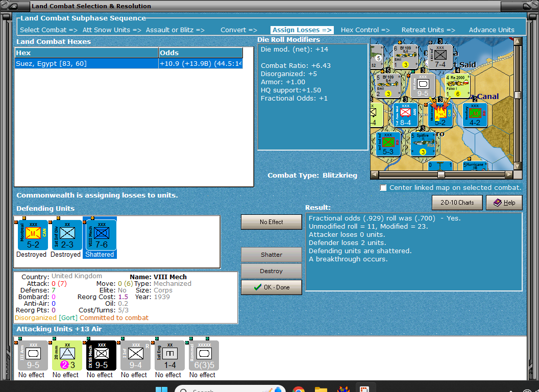Click the Att Snow Units subphase label
This screenshot has width=539, height=392.
pyautogui.click(x=112, y=30)
